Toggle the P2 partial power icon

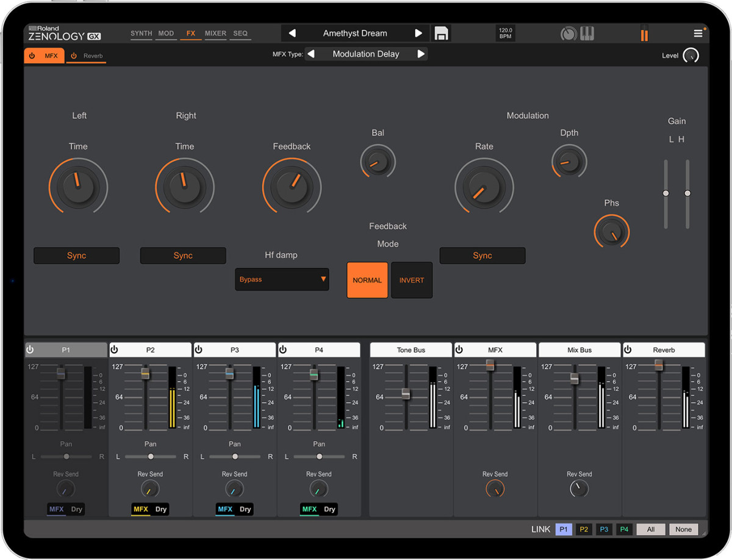coord(114,350)
